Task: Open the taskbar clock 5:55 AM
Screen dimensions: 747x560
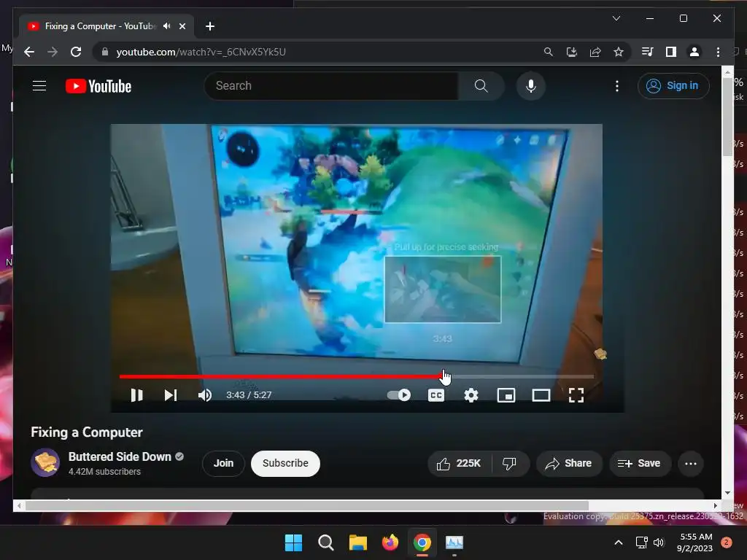Action: [x=695, y=542]
